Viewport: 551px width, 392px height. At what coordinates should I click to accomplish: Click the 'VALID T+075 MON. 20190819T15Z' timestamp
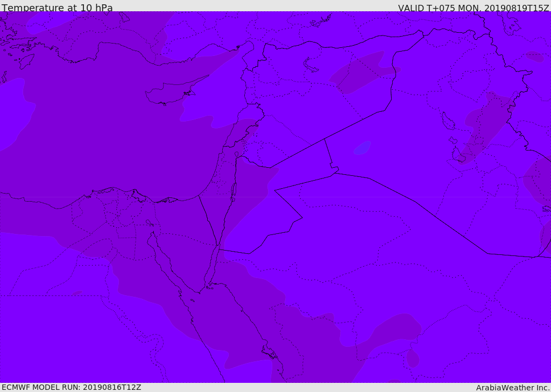pos(474,8)
